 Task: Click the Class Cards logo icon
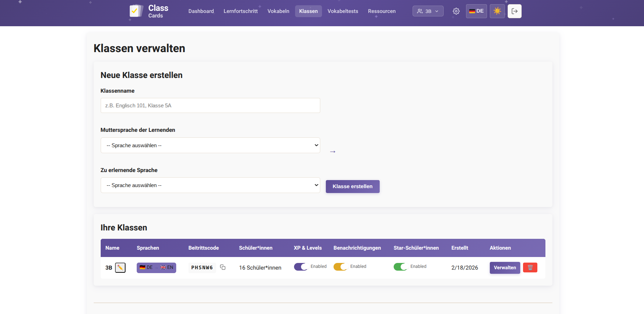coord(136,11)
